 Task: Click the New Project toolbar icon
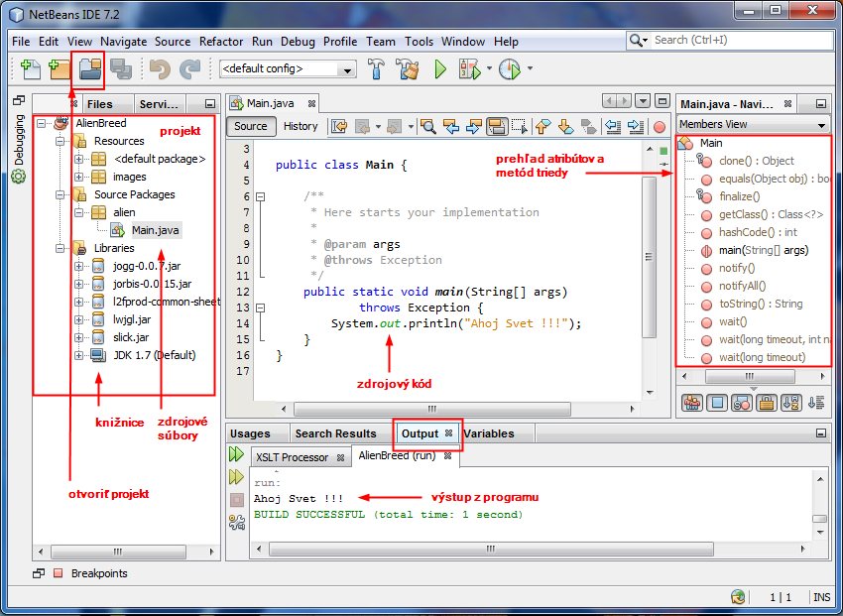(x=60, y=68)
